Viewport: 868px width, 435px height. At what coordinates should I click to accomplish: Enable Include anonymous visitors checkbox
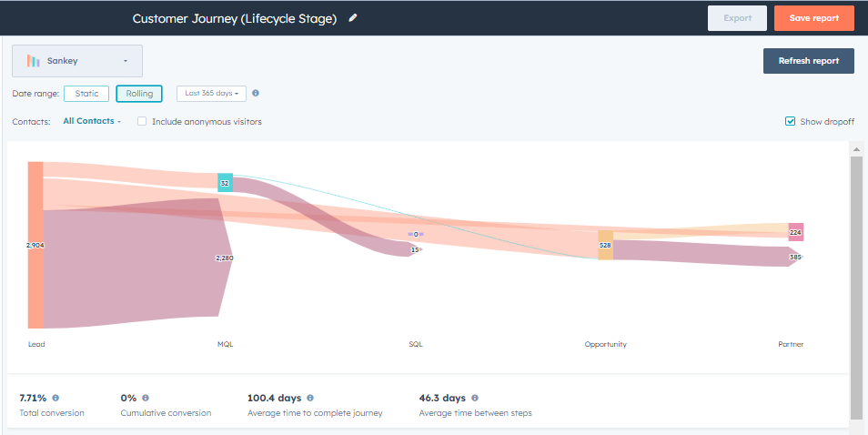pyautogui.click(x=142, y=121)
